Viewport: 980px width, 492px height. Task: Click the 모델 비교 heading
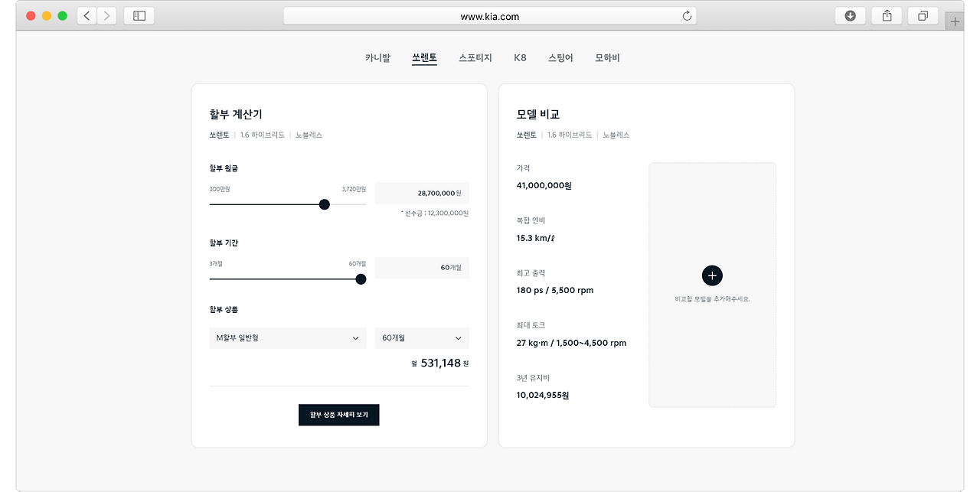coord(538,114)
